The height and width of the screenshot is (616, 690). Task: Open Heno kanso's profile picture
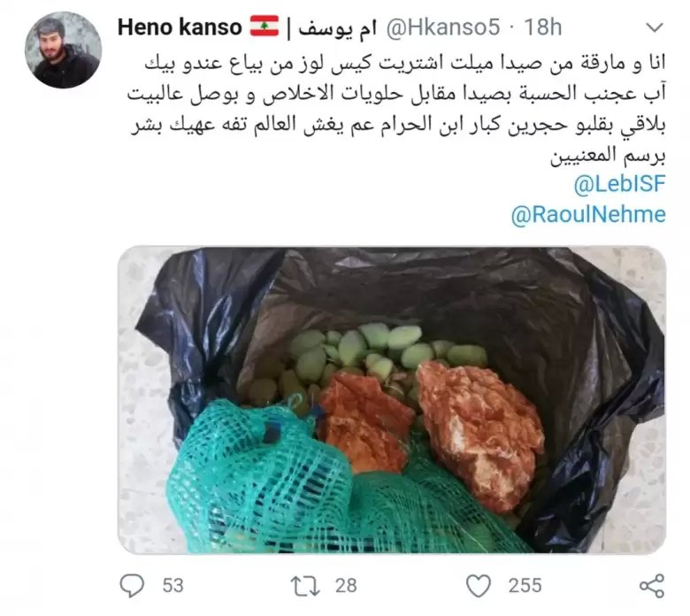(x=64, y=50)
